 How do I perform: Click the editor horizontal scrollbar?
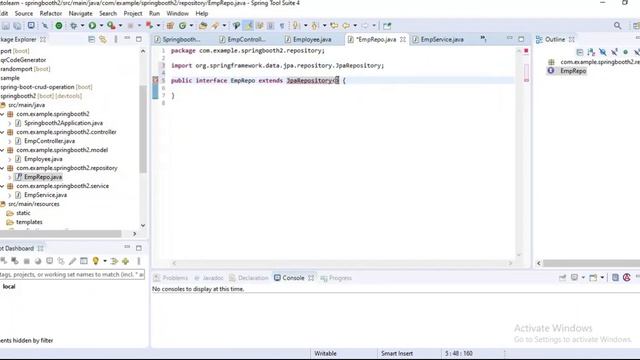pos(342,263)
